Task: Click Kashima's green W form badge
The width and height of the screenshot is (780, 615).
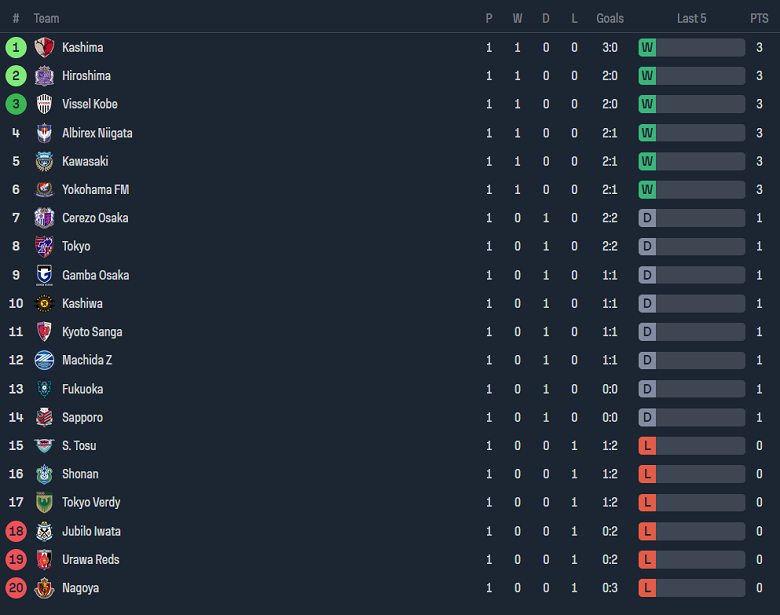Action: click(647, 47)
